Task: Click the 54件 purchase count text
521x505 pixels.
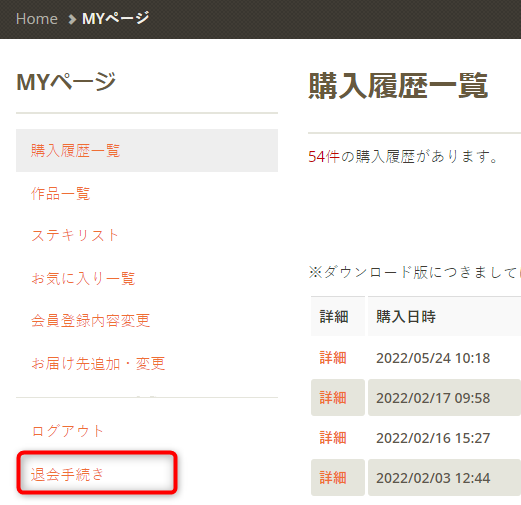Action: point(324,156)
